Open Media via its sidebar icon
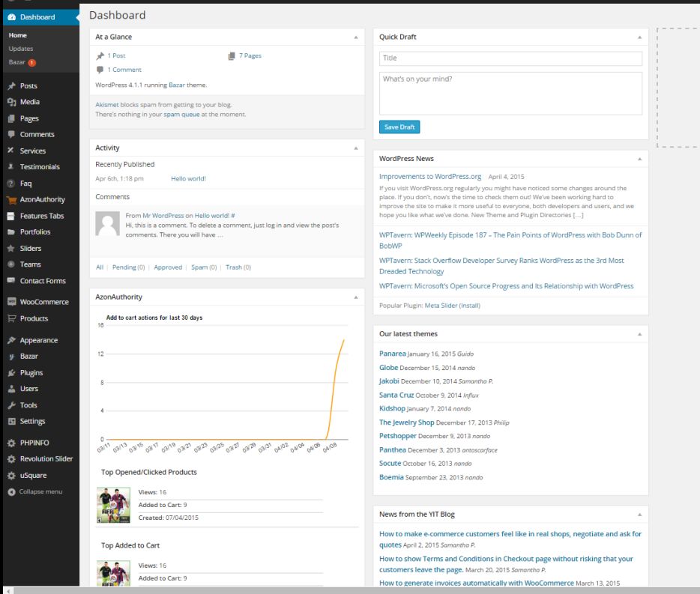700x594 pixels. [11, 102]
